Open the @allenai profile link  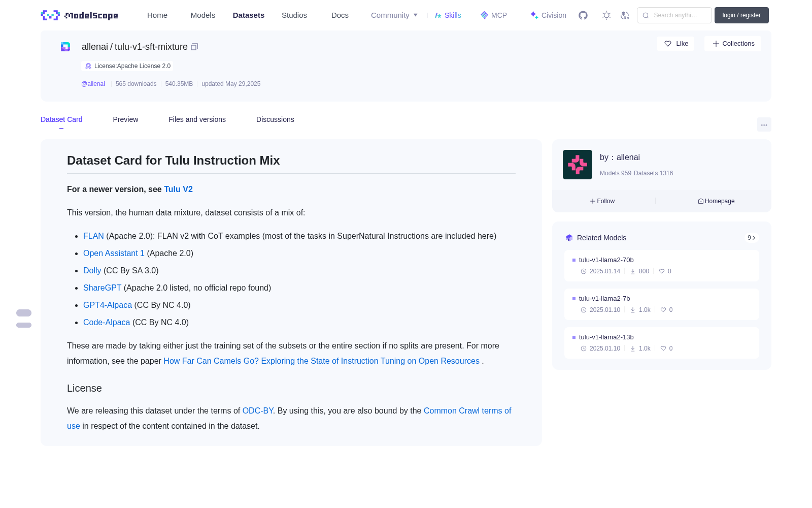tap(93, 84)
